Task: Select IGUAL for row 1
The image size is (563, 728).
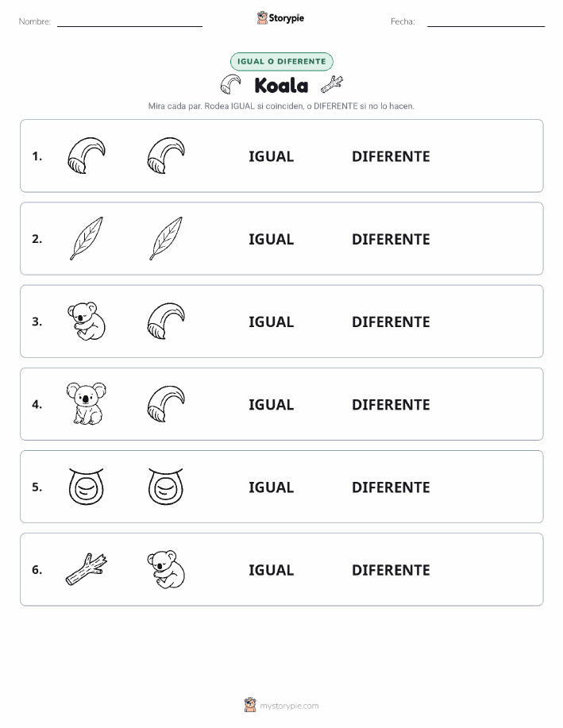Action: [272, 156]
